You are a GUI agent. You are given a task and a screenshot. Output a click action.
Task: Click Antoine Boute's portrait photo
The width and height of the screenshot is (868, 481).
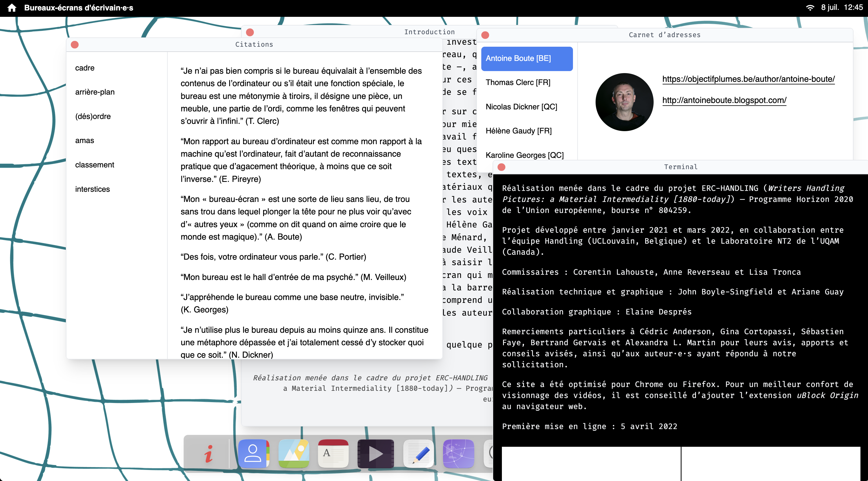tap(624, 102)
